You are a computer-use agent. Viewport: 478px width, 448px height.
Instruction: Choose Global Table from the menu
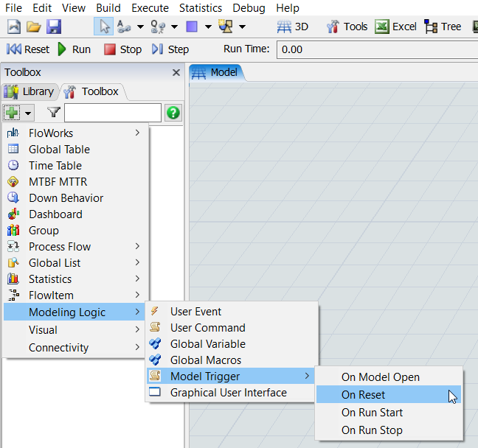click(59, 150)
